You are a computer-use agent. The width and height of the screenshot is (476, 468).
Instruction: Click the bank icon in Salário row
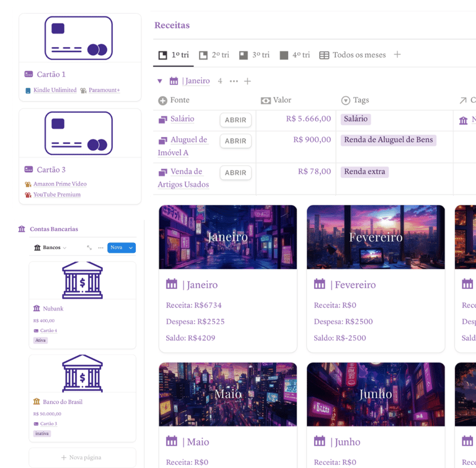[x=463, y=121]
